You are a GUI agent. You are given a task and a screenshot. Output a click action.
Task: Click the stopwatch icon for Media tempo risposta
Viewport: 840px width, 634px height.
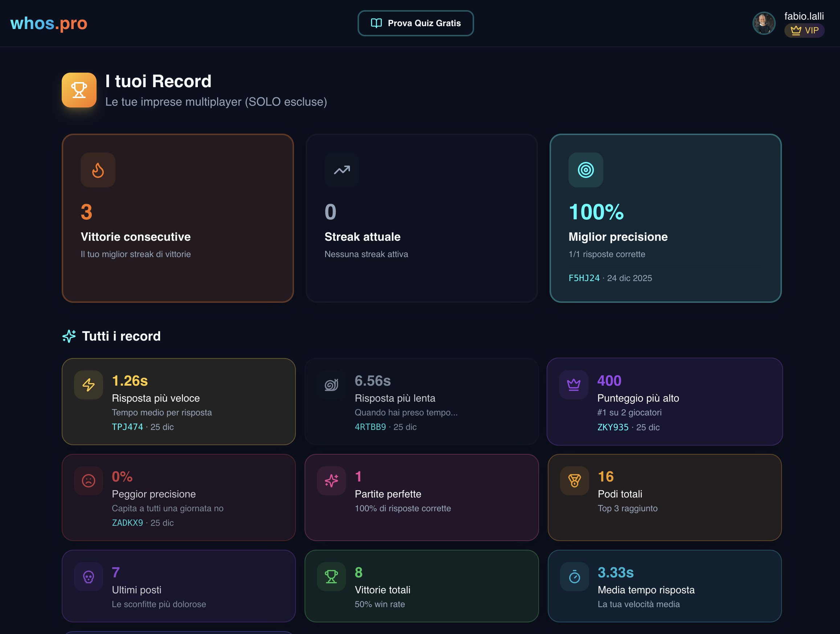click(574, 577)
